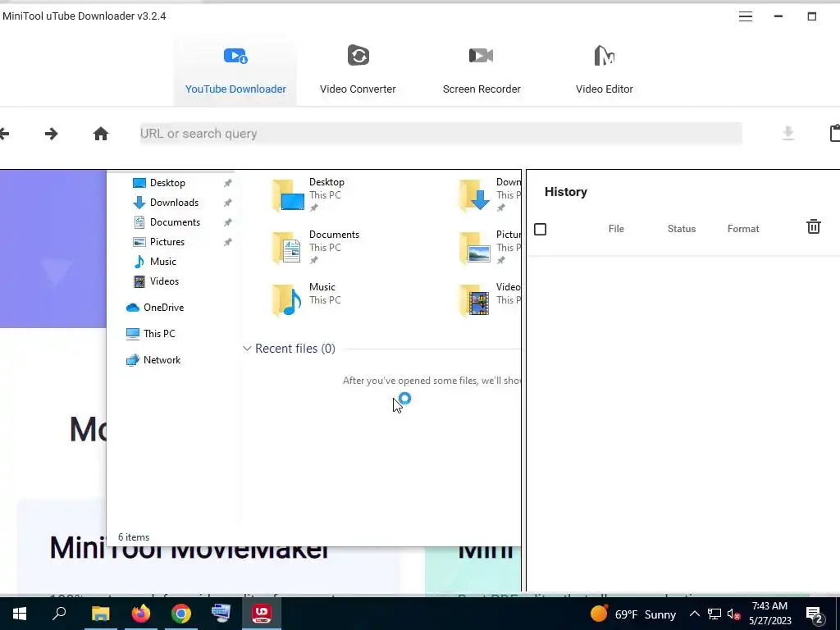This screenshot has height=630, width=840.
Task: Click the clipboard paste icon at the right edge
Action: point(834,133)
